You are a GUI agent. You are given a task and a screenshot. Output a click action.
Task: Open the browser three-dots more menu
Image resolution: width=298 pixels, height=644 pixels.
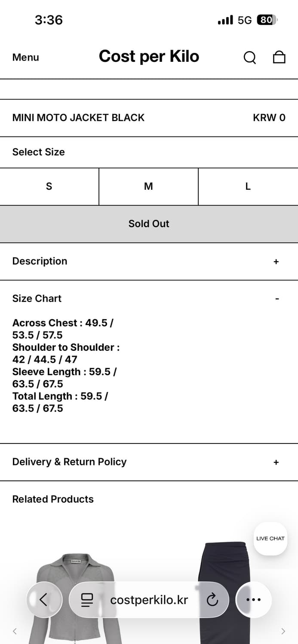253,600
